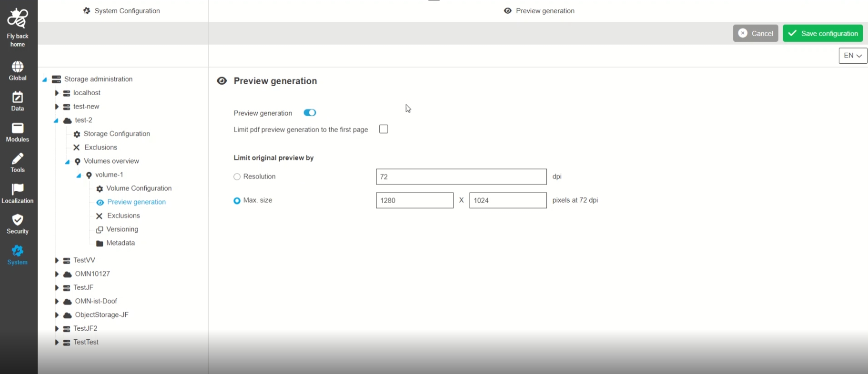
Task: Click the Save configuration button
Action: coord(822,33)
